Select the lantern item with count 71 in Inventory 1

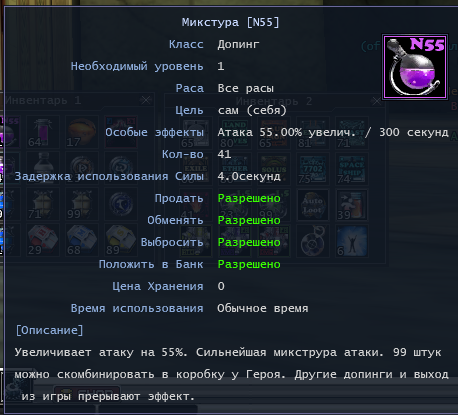43,204
